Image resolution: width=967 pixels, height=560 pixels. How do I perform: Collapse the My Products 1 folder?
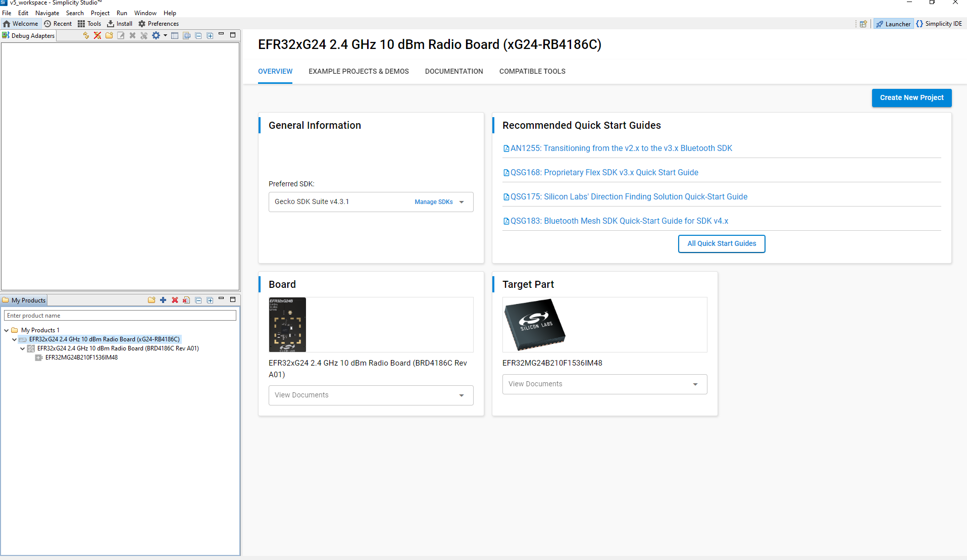click(x=6, y=330)
